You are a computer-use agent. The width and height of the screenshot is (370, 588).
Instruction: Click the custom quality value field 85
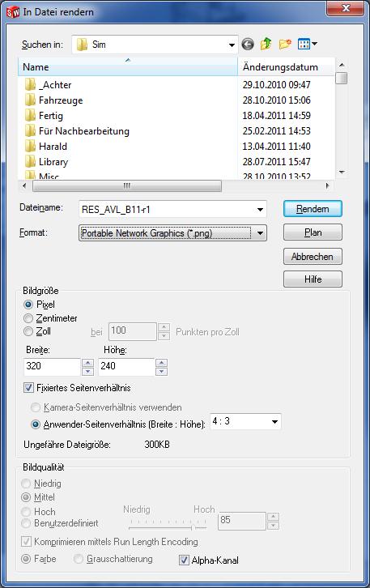click(242, 521)
